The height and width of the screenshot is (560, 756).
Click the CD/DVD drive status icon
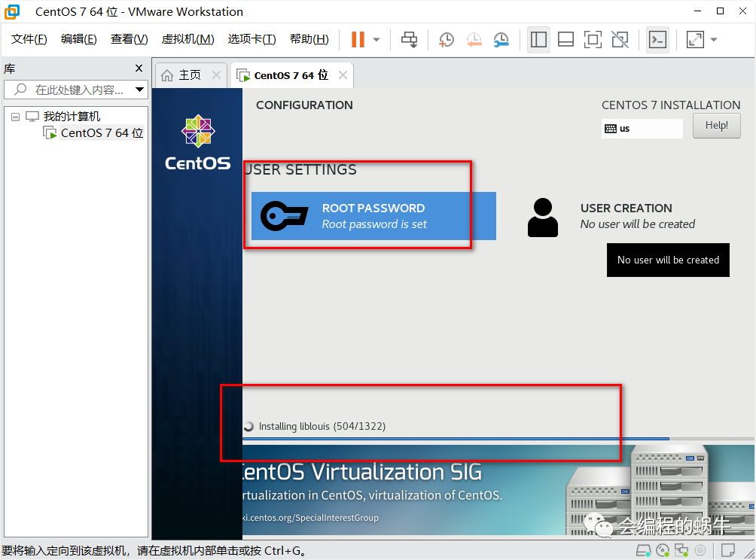click(x=663, y=550)
